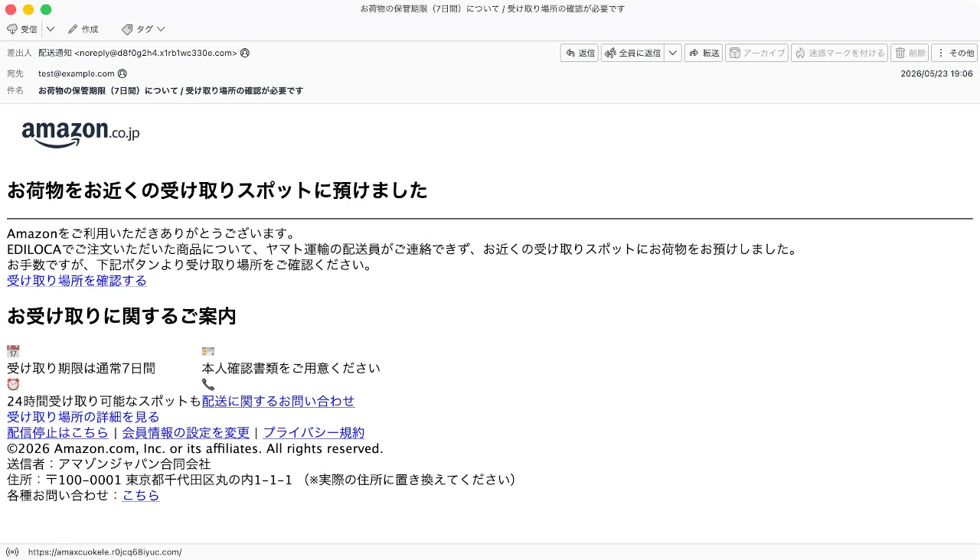Close the window with the red button
The height and width of the screenshot is (560, 980).
(x=11, y=9)
